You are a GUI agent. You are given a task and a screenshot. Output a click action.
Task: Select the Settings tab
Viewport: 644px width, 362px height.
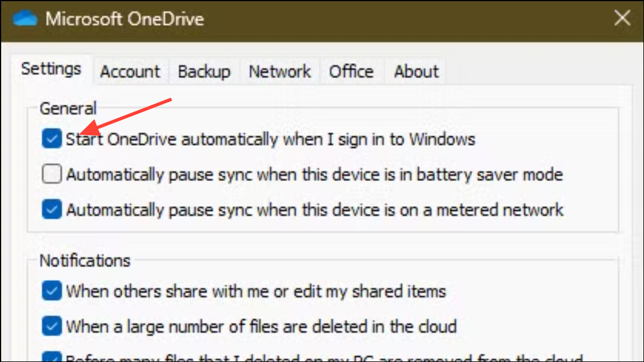[51, 69]
